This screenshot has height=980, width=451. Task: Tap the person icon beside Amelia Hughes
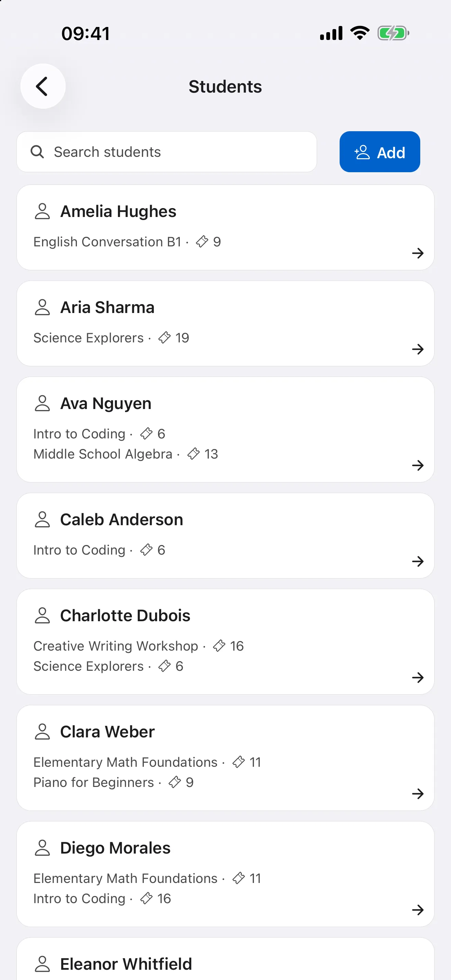42,211
